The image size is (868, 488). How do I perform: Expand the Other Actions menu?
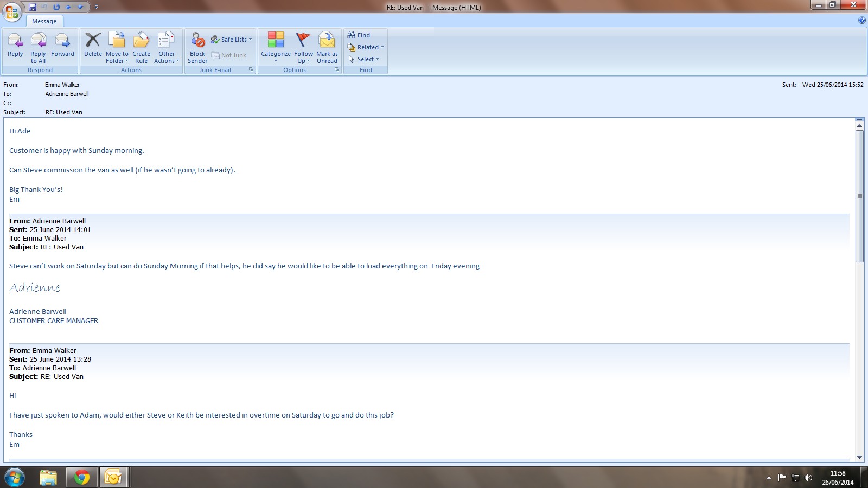pos(166,47)
